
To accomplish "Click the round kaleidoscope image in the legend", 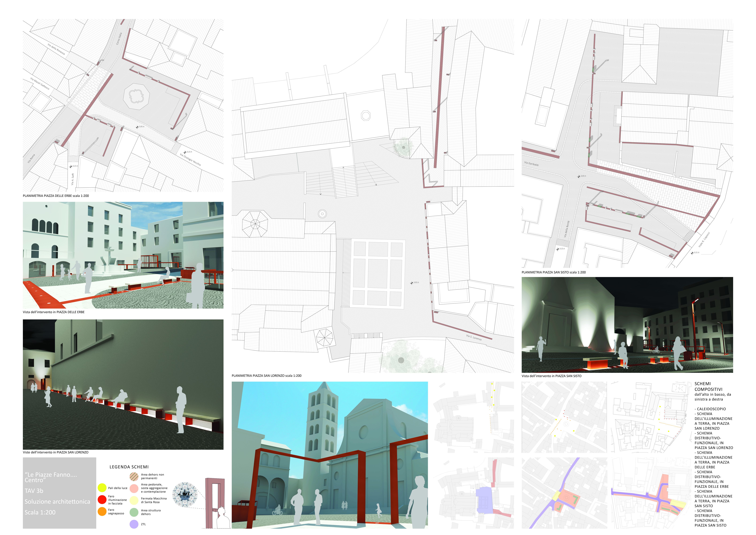I will [x=185, y=494].
